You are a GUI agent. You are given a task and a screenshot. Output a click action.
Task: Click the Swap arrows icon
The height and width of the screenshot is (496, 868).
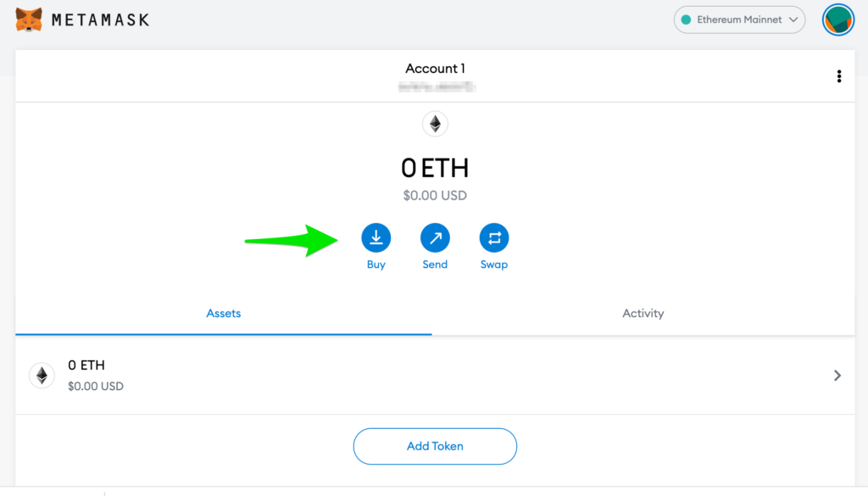coord(494,238)
